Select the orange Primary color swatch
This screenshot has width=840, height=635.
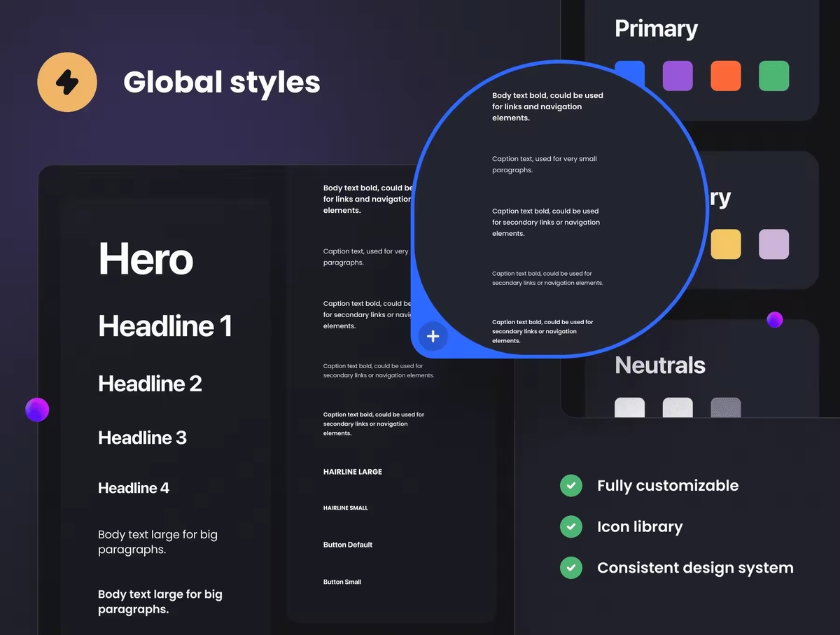(726, 76)
